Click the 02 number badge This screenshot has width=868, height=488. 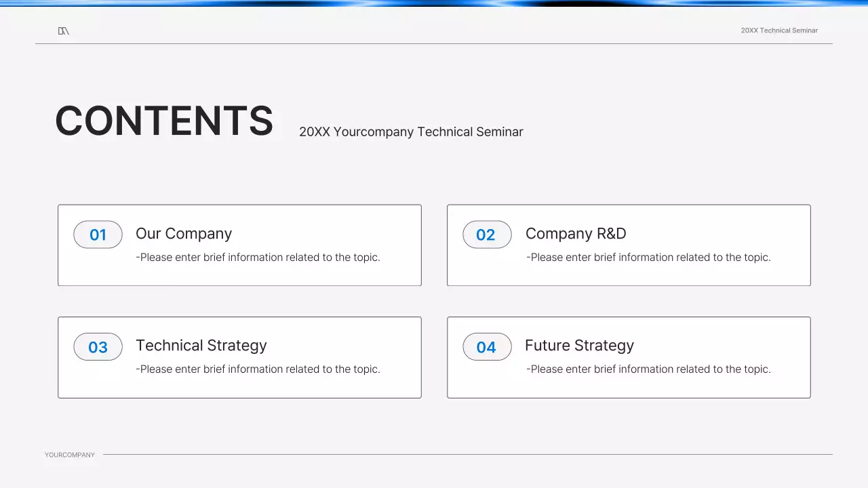click(486, 235)
